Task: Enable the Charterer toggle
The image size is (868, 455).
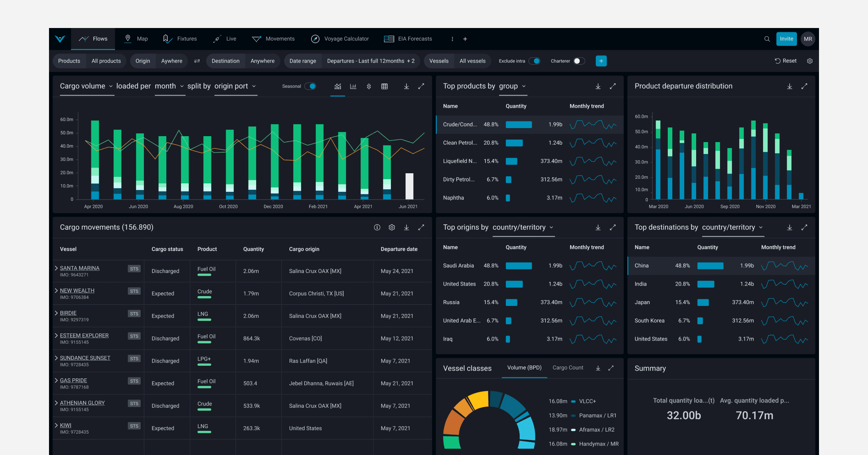Action: (x=579, y=61)
